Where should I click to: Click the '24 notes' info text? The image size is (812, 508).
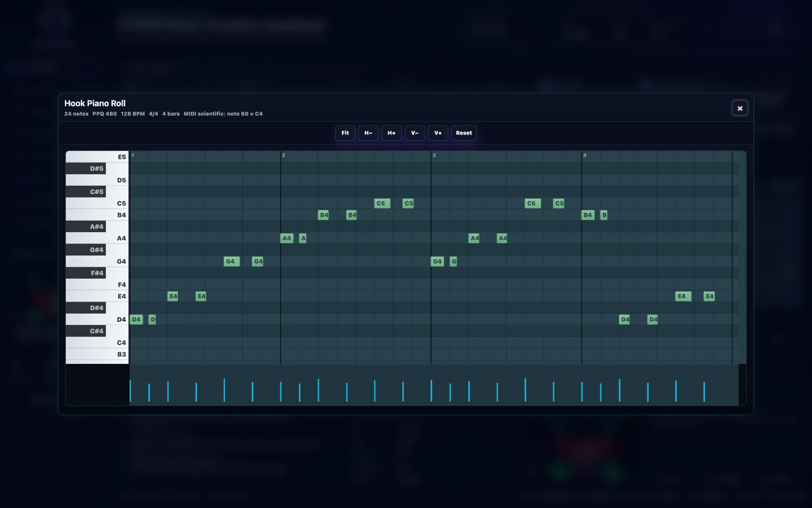coord(77,114)
